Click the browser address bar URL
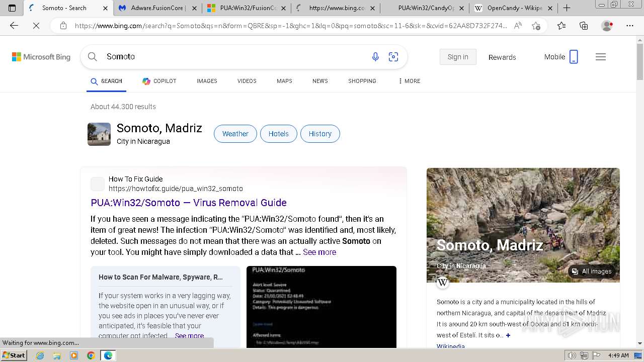This screenshot has height=362, width=644. pos(291,26)
